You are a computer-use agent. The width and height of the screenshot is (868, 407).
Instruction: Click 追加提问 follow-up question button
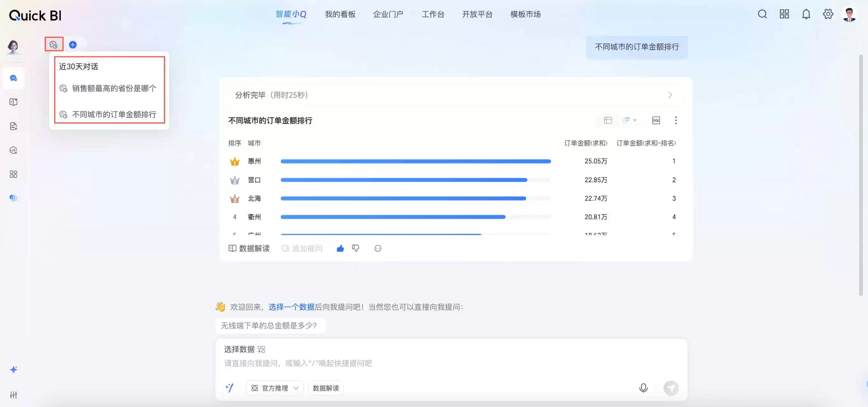coord(302,248)
